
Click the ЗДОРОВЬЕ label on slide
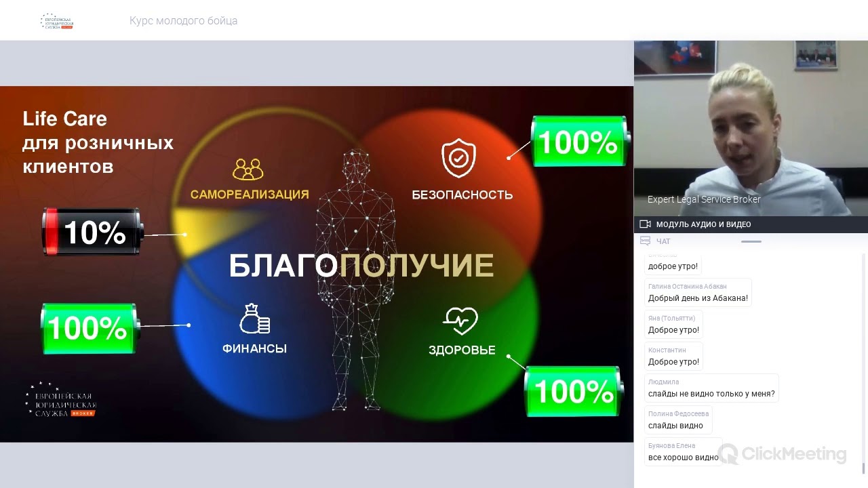click(x=462, y=350)
